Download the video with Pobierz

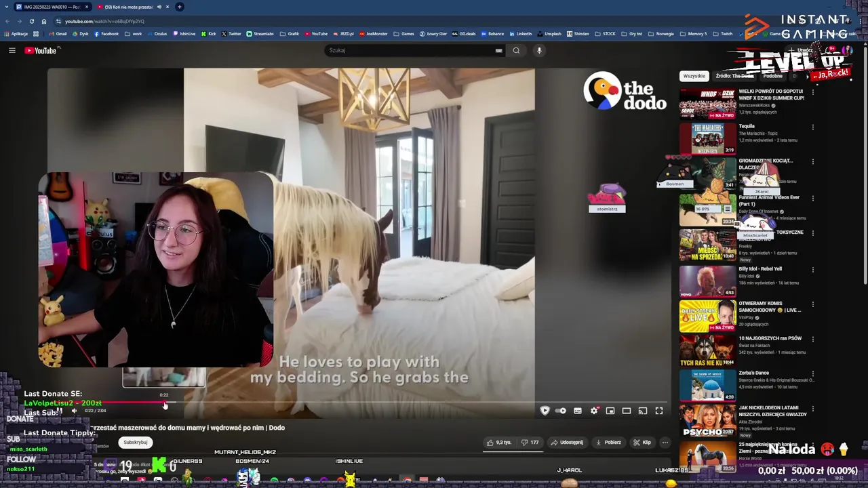click(608, 443)
